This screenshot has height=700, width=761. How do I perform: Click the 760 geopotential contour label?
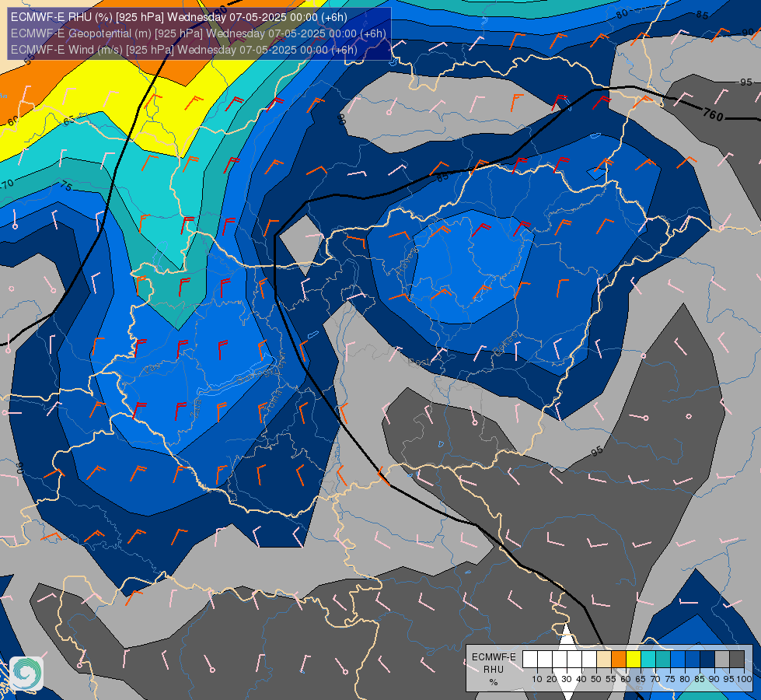(x=713, y=115)
